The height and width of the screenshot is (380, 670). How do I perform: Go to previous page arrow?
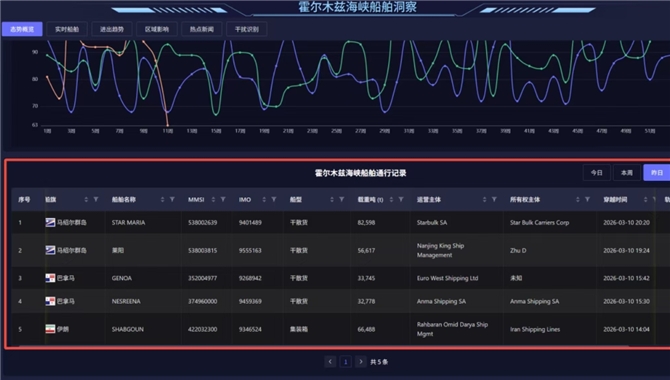[330, 362]
